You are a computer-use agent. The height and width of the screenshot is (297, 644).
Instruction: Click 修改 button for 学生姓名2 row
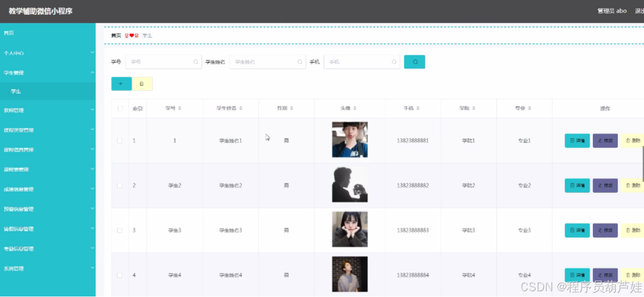point(605,185)
